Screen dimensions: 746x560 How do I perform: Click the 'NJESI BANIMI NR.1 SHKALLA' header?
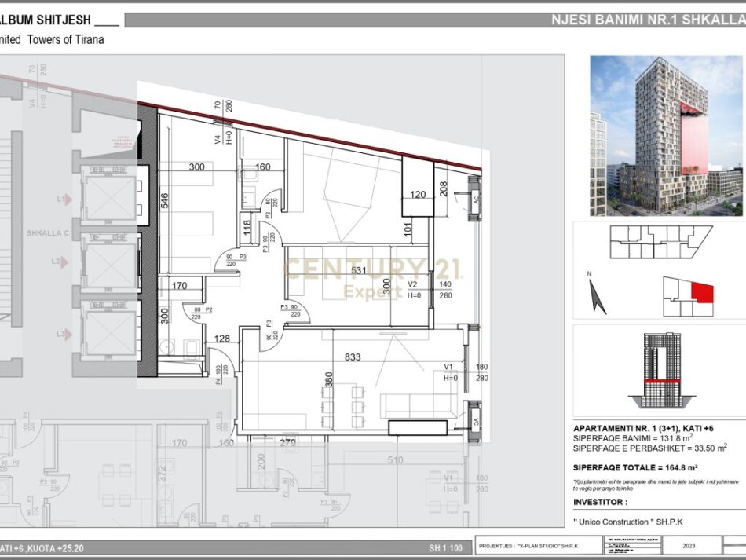pyautogui.click(x=647, y=20)
